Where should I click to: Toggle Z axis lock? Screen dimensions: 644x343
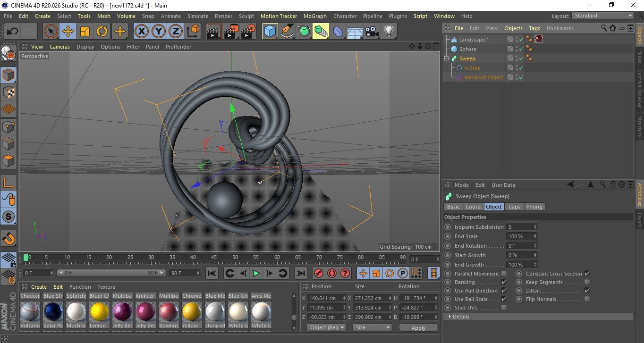(x=176, y=32)
